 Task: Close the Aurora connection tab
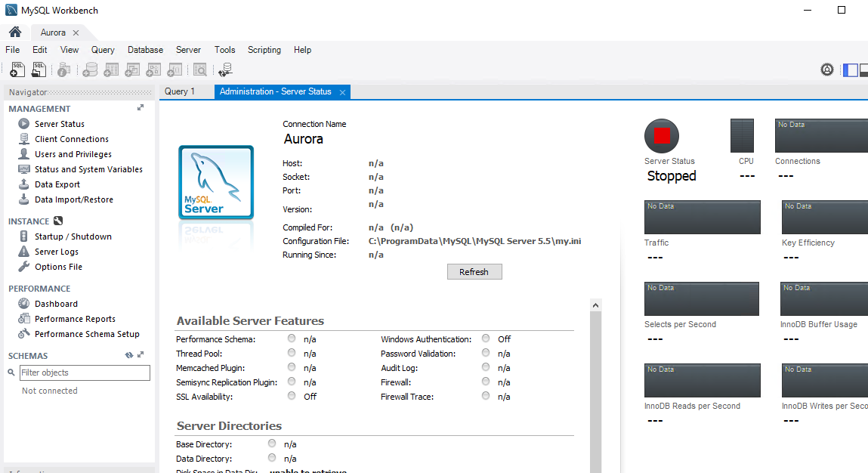(x=76, y=32)
